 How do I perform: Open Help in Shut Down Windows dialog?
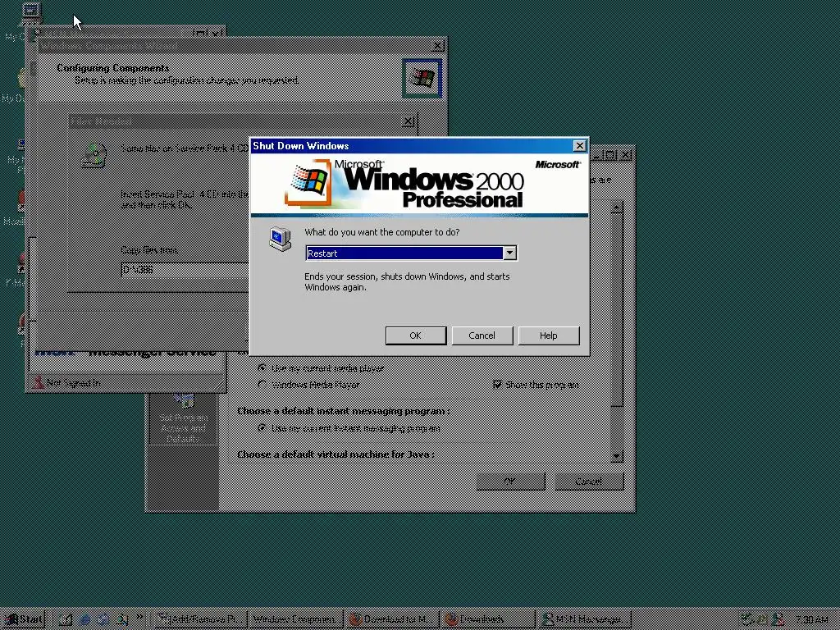548,336
